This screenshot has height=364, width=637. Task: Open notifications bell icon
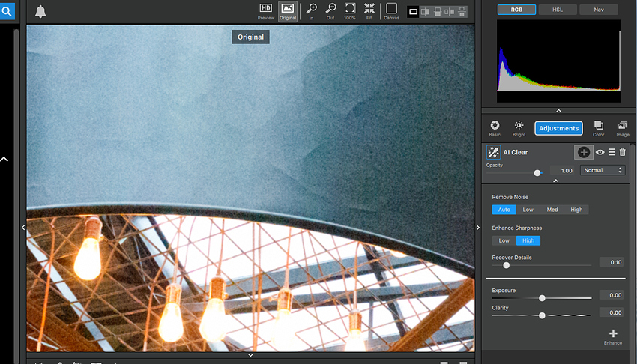40,11
